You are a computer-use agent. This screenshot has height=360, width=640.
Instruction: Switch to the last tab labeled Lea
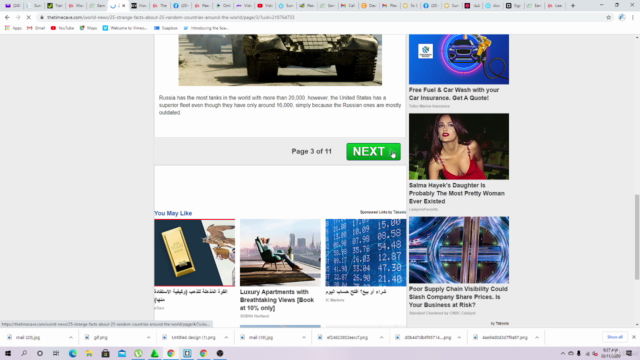(556, 6)
